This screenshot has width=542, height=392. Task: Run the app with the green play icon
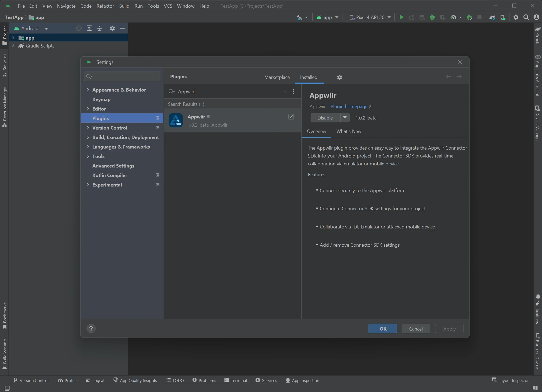pos(401,17)
